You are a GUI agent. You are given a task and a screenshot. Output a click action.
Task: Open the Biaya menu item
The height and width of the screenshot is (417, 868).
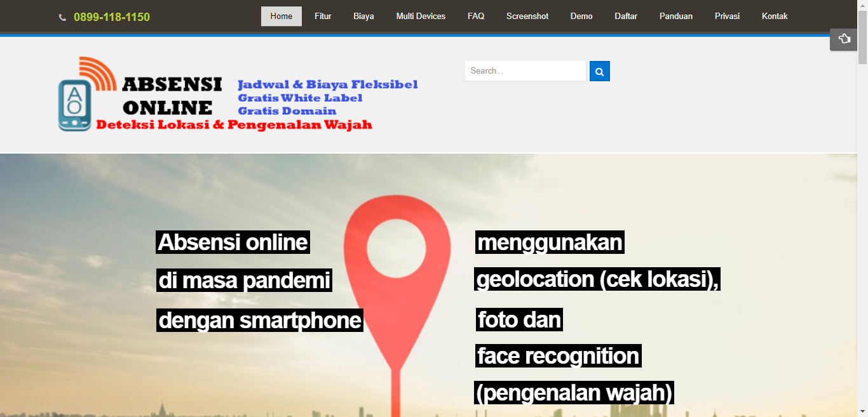point(363,17)
